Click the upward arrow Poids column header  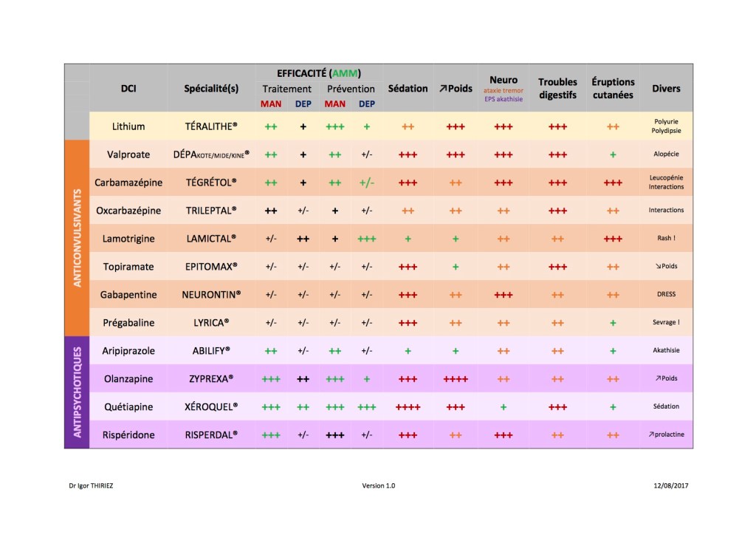[456, 89]
